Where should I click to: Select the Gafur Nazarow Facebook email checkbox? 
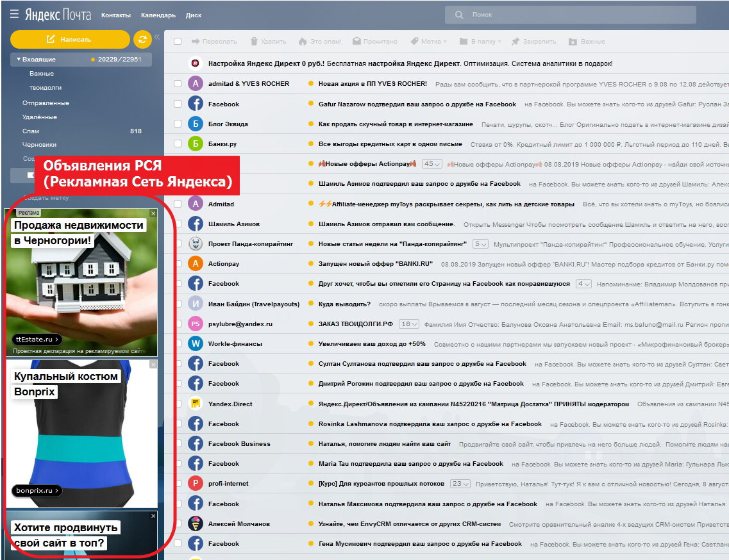click(178, 104)
